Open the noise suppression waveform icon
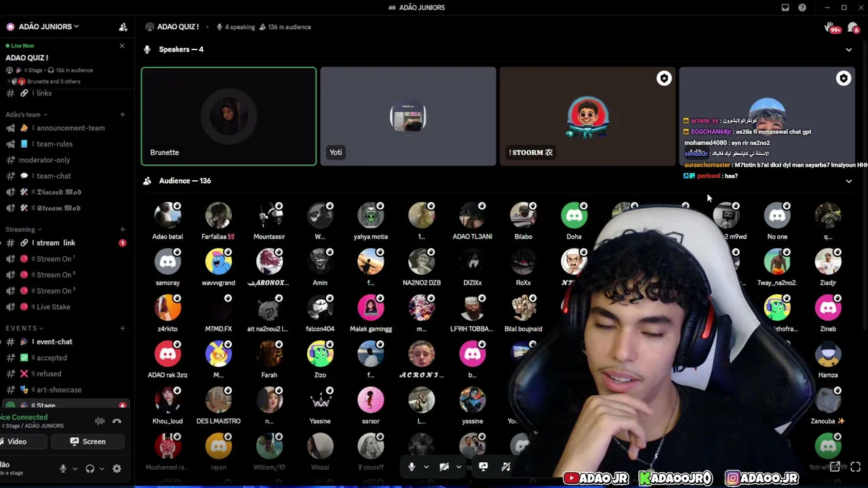The image size is (868, 488). click(x=100, y=421)
